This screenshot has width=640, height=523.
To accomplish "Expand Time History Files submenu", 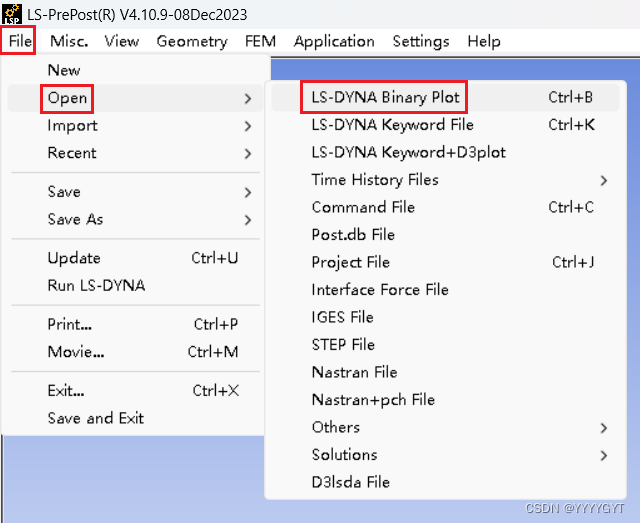I will (446, 180).
